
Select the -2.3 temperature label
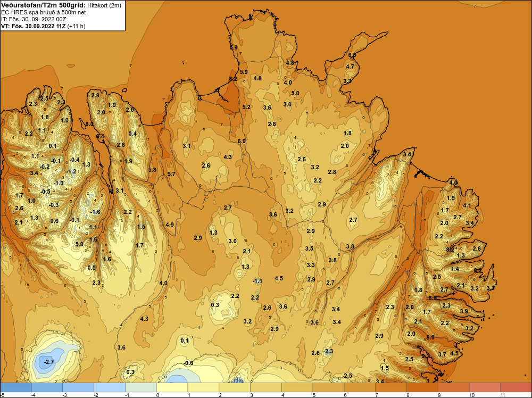click(x=328, y=351)
